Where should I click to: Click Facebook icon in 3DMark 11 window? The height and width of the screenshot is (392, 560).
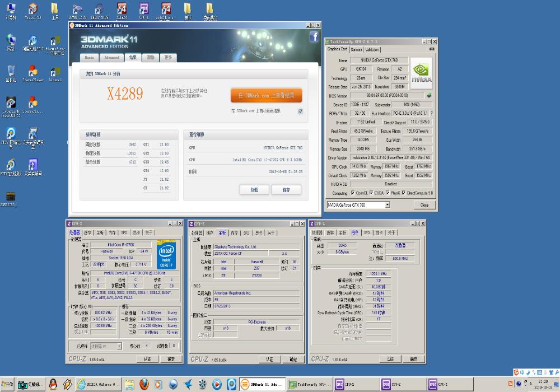click(314, 37)
